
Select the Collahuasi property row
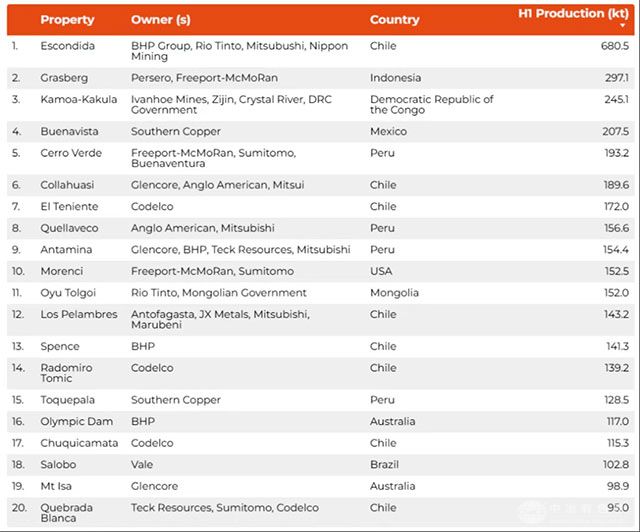(x=68, y=185)
